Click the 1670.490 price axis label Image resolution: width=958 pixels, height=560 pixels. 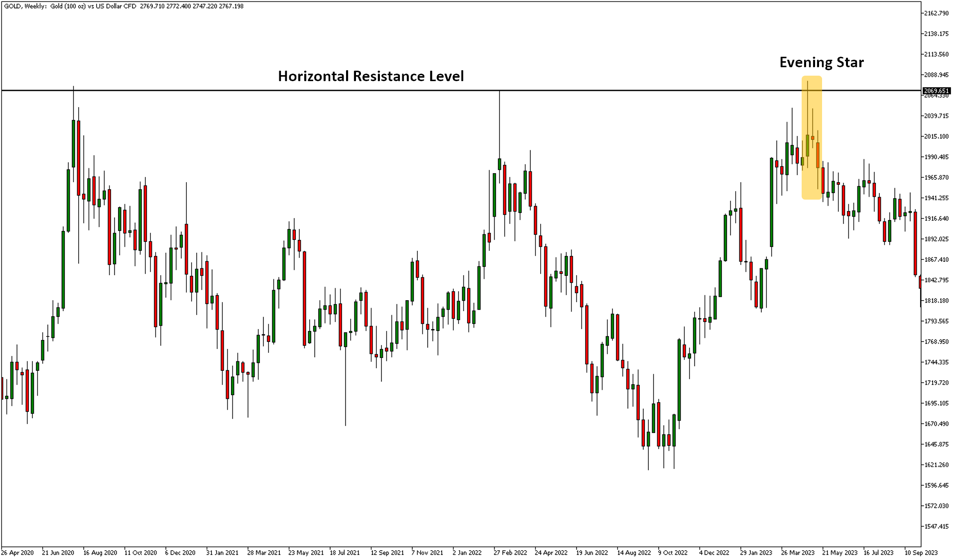[x=936, y=424]
